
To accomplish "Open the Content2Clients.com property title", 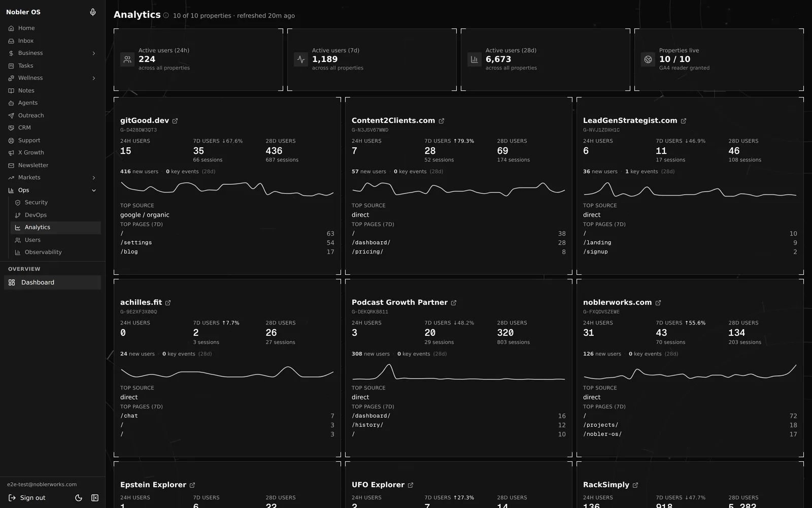I will (x=393, y=120).
